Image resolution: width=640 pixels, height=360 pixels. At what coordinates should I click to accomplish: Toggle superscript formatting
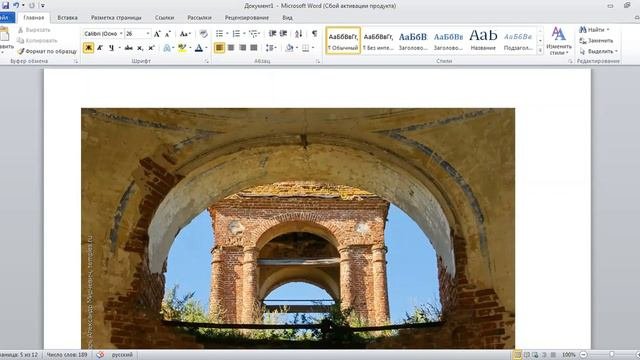click(x=151, y=48)
